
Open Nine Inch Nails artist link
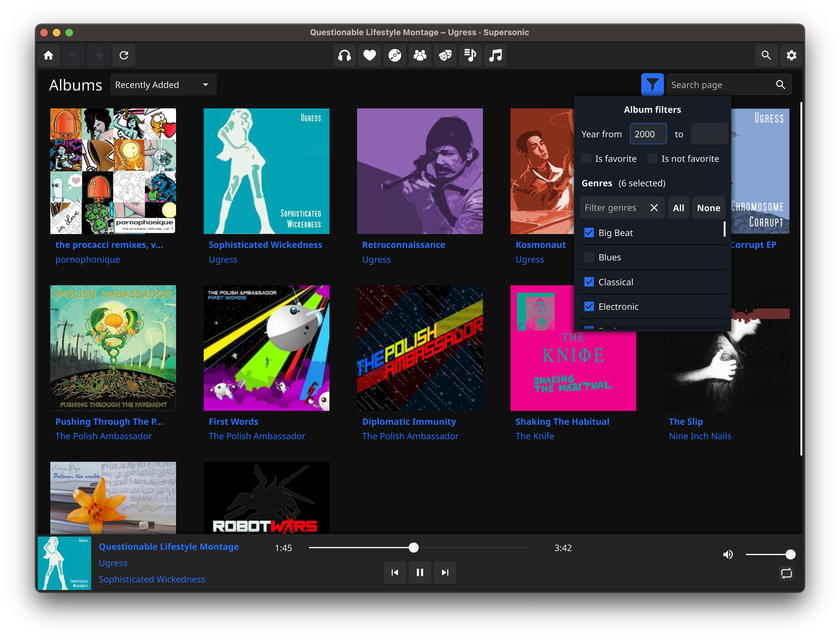pos(700,436)
